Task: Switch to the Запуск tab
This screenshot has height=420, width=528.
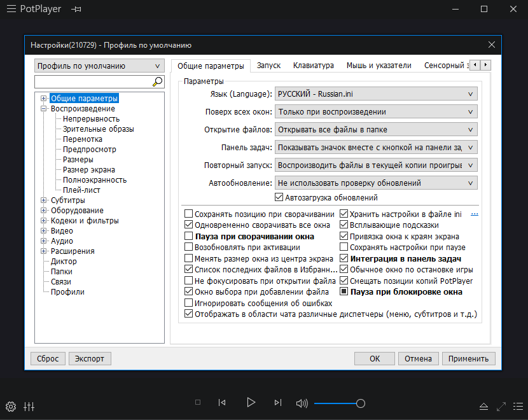Action: (268, 66)
